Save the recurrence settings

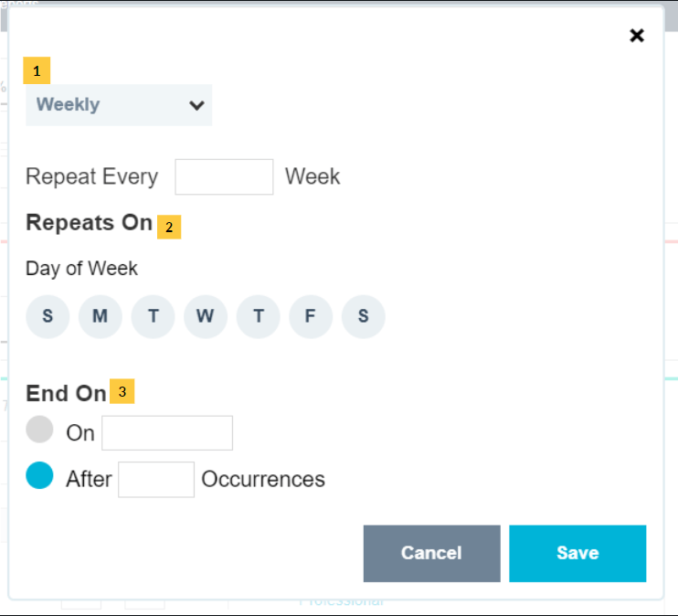pyautogui.click(x=577, y=553)
